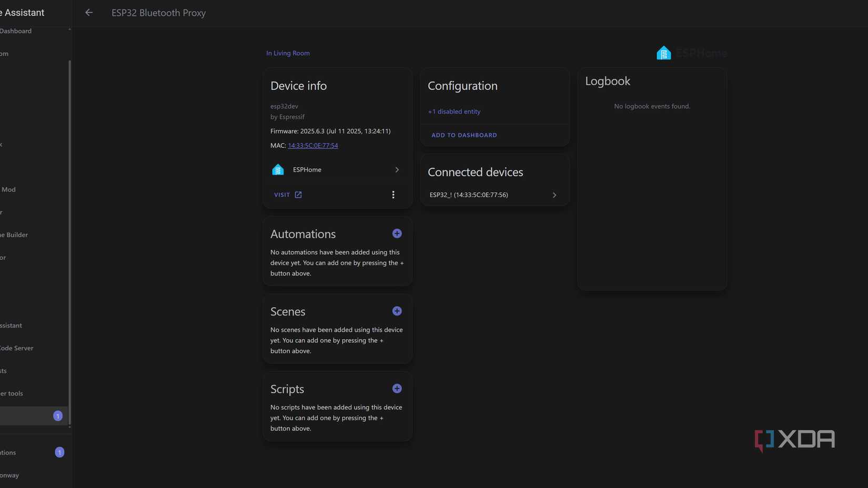Open the device three-dot overflow menu

pos(393,195)
